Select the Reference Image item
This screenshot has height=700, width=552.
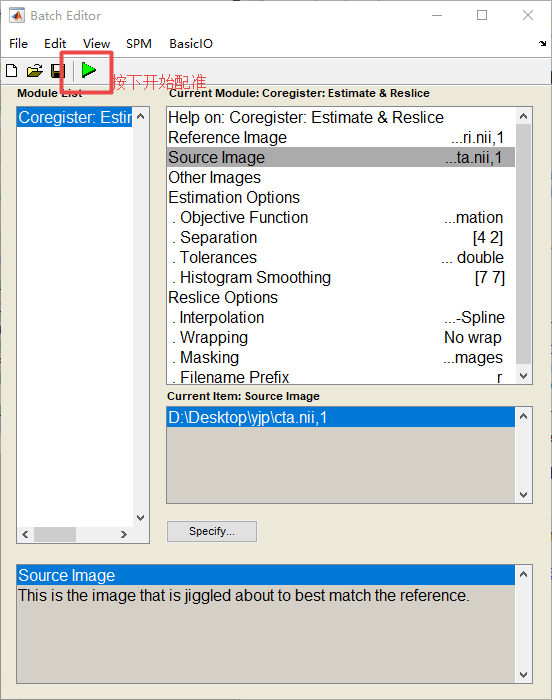tap(341, 138)
